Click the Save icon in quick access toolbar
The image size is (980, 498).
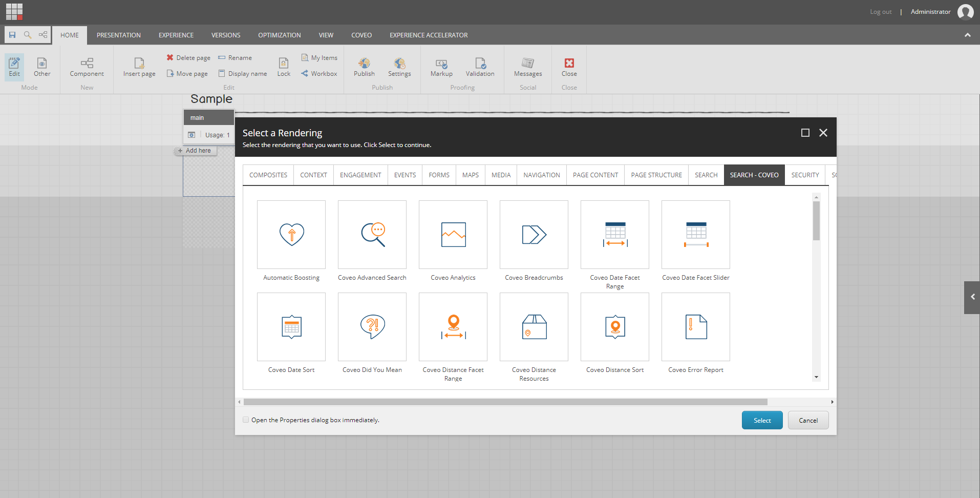coord(11,34)
